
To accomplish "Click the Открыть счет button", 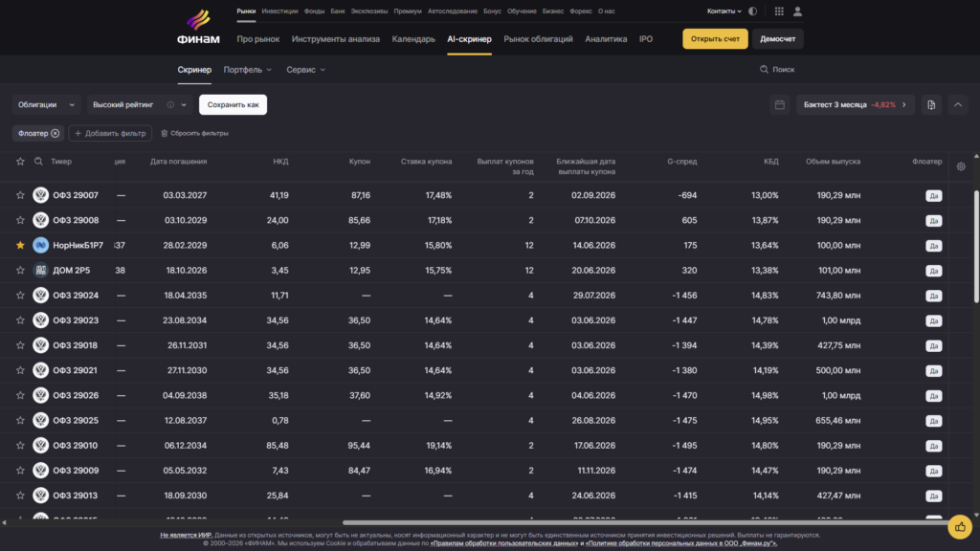I will (x=715, y=38).
